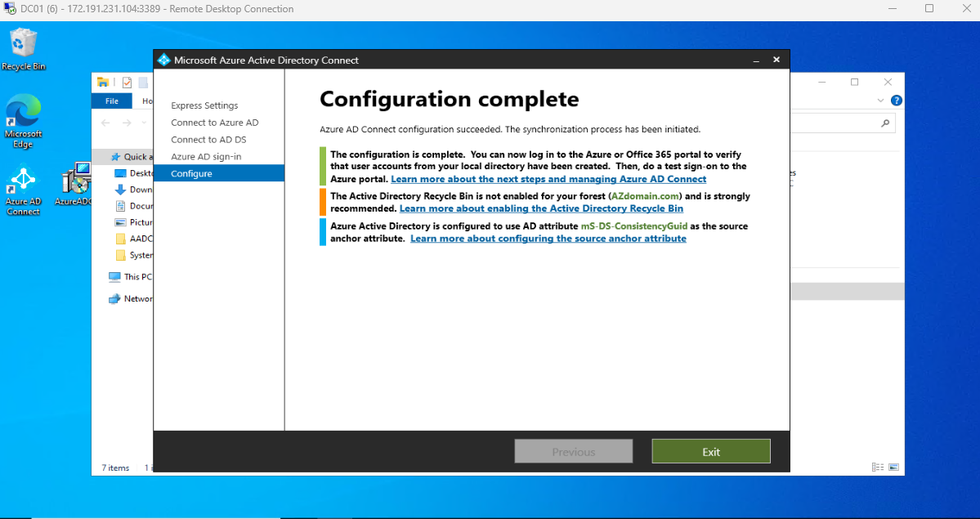Select Quick access in File Explorer tree
980x519 pixels.
coord(132,157)
